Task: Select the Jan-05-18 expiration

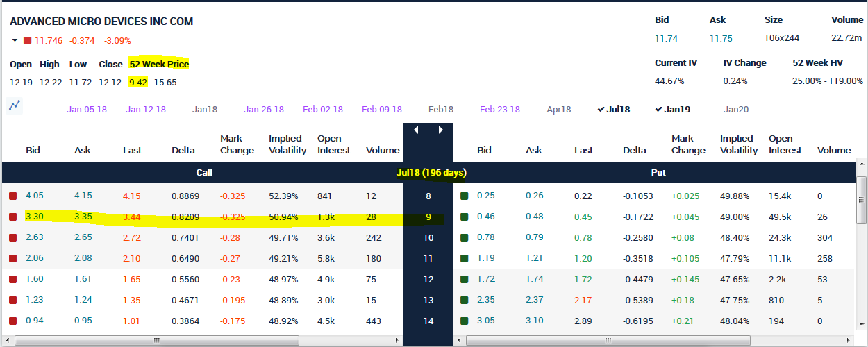Action: (x=87, y=110)
